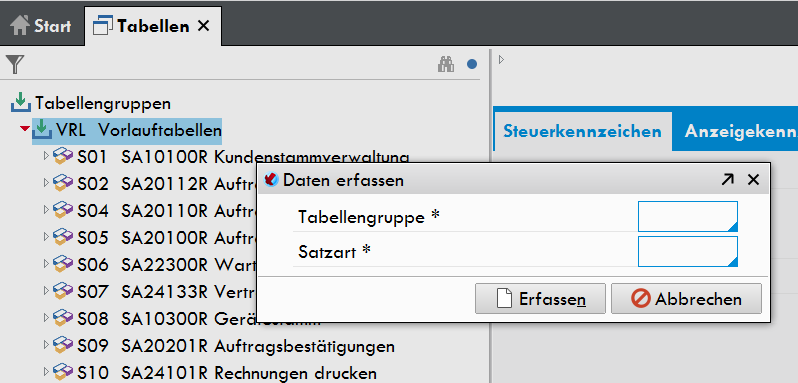Click the filter funnel icon
The image size is (798, 383).
(x=15, y=65)
